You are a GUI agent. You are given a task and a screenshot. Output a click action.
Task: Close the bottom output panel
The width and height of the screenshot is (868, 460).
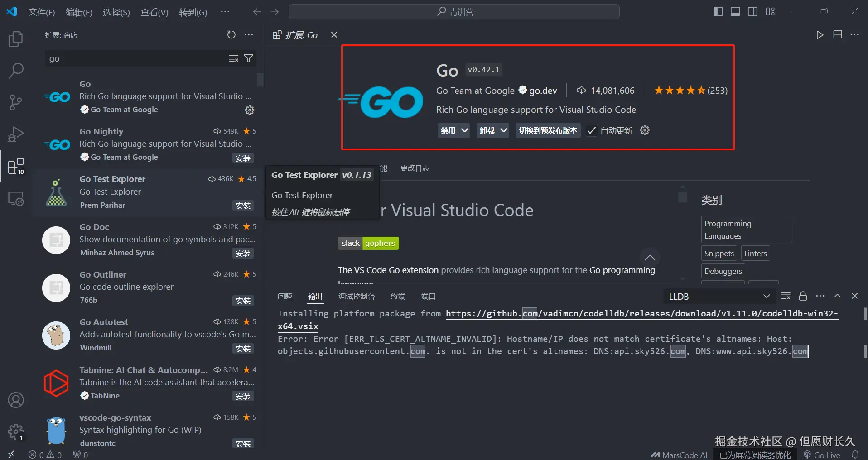coord(855,296)
